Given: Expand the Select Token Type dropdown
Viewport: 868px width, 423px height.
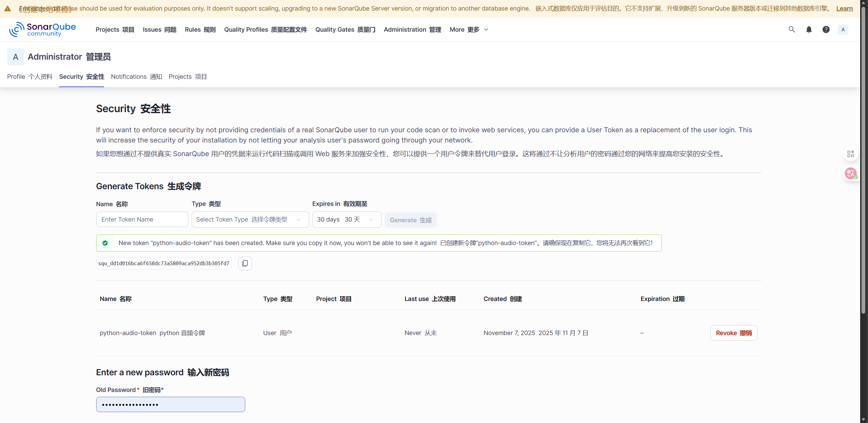Looking at the screenshot, I should point(250,220).
